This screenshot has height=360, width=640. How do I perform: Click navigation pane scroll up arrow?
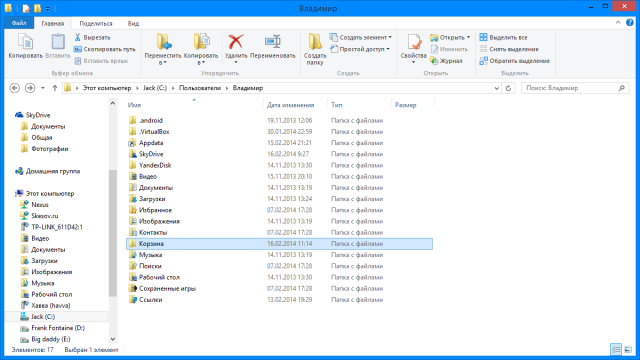[x=113, y=103]
